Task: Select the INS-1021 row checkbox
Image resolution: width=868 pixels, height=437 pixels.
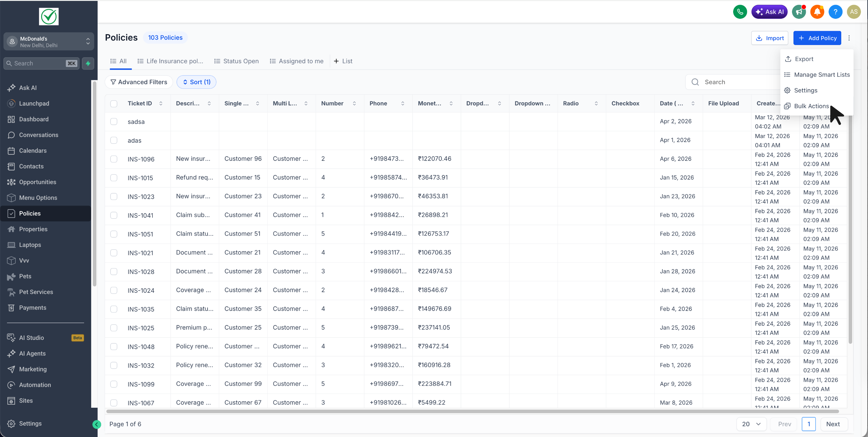Action: click(114, 253)
